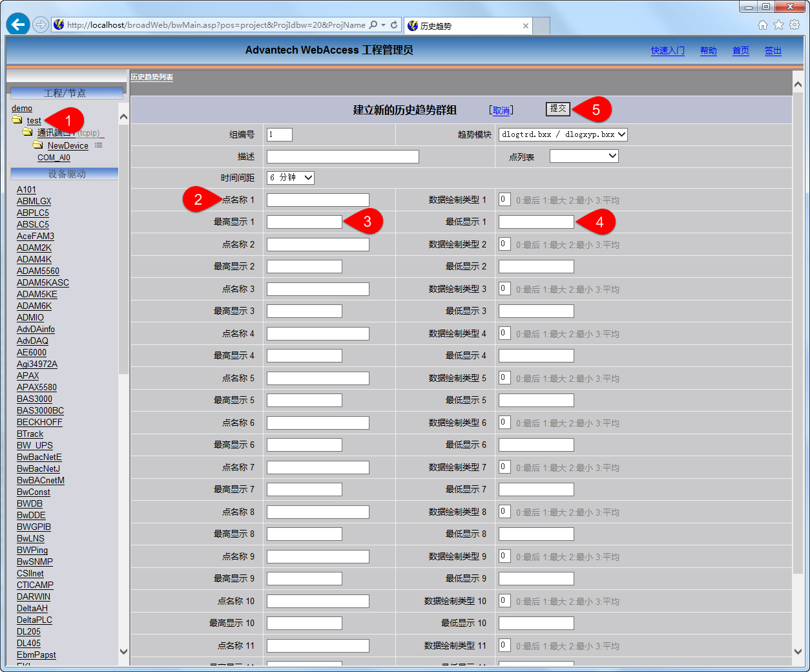Click the folder icon beside test project
The height and width of the screenshot is (672, 810).
click(17, 120)
